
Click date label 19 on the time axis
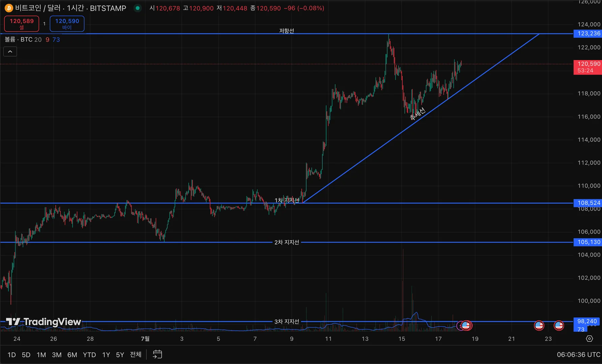click(x=475, y=339)
